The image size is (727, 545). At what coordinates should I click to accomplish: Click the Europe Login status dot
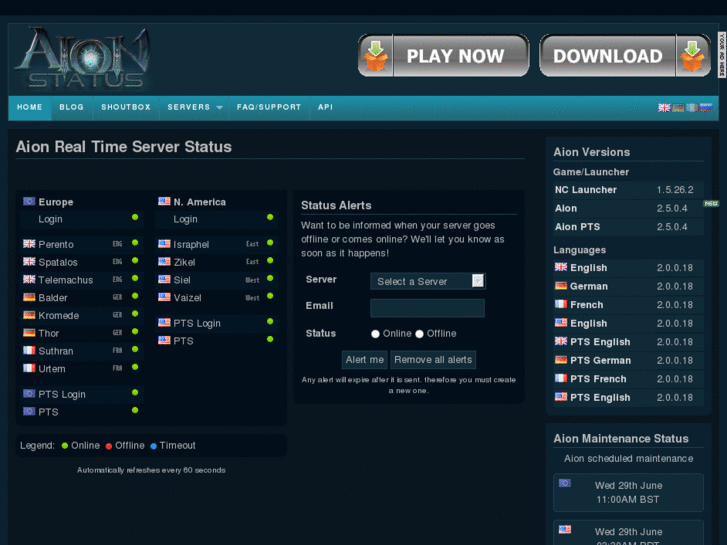point(135,217)
